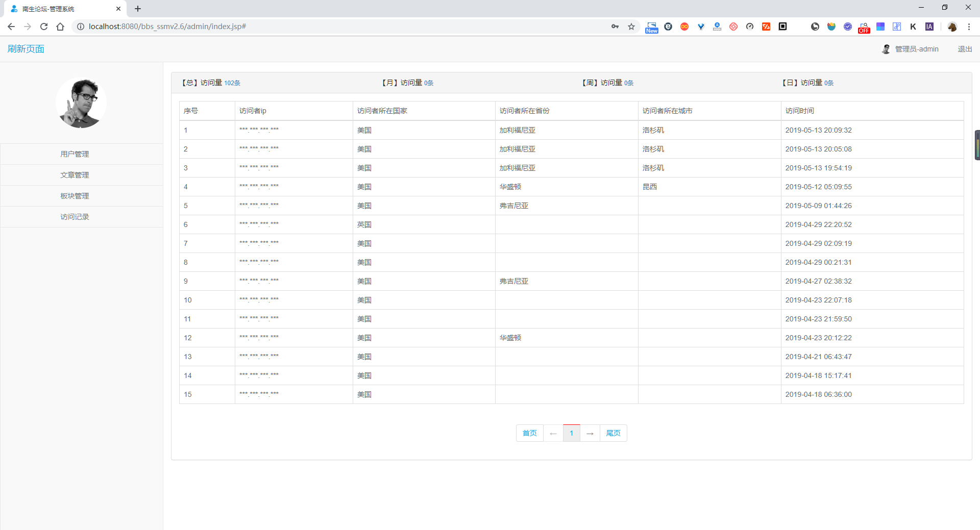The height and width of the screenshot is (530, 980).
Task: Click the browser forward arrow
Action: [28, 27]
